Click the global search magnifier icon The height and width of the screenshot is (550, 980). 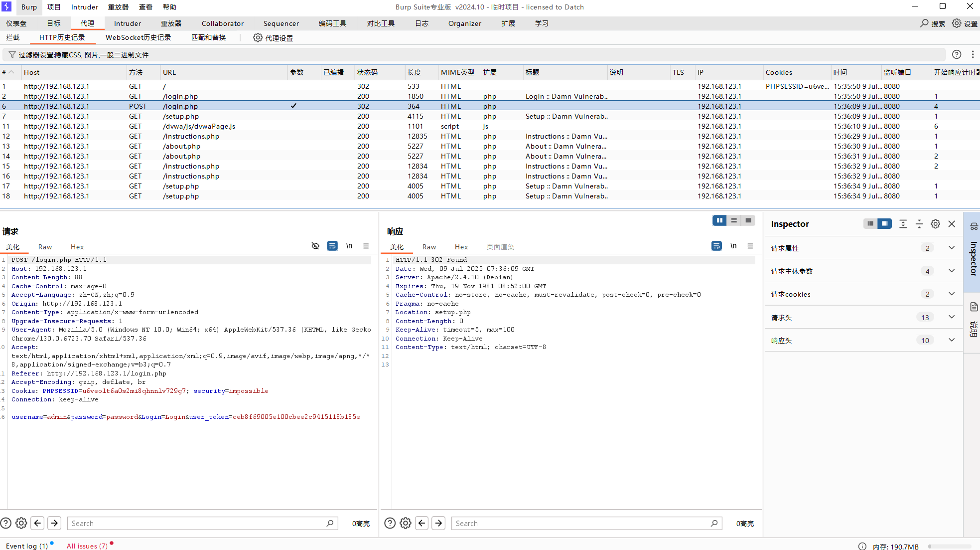(x=924, y=23)
